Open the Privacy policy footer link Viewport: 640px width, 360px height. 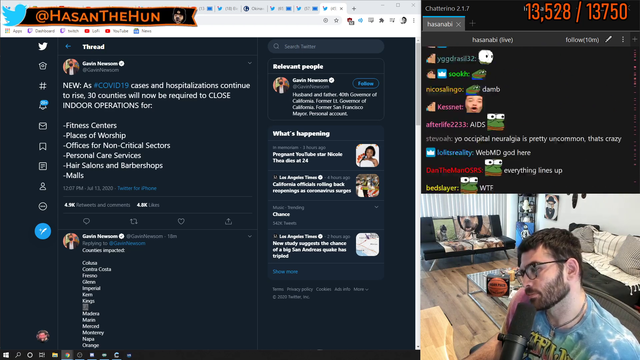(x=300, y=289)
